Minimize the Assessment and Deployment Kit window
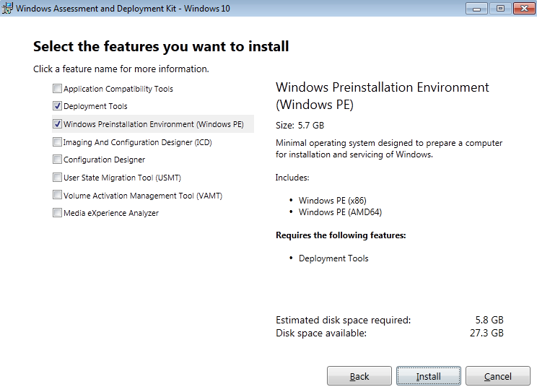 476,8
